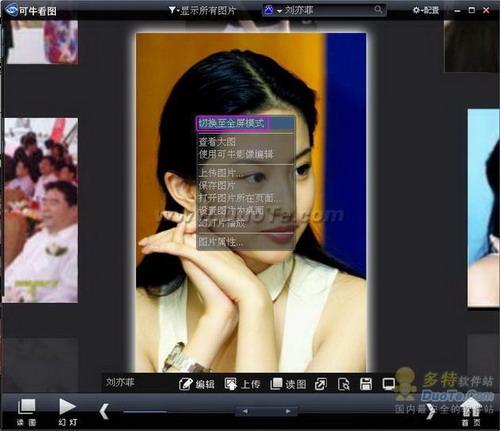Expand the search engine selector arrow
Image resolution: width=500 pixels, height=431 pixels.
click(279, 11)
